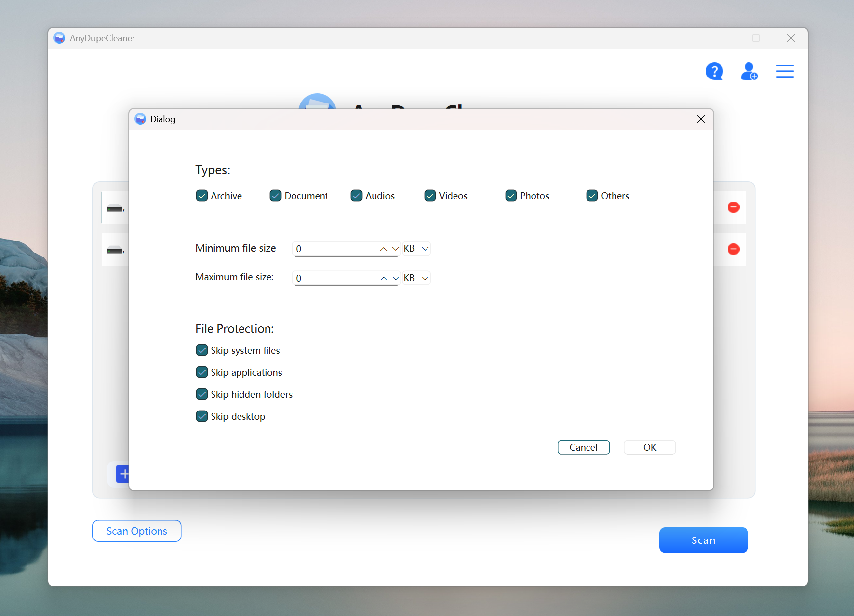The image size is (854, 616).
Task: Disable Skip system files option
Action: point(202,350)
